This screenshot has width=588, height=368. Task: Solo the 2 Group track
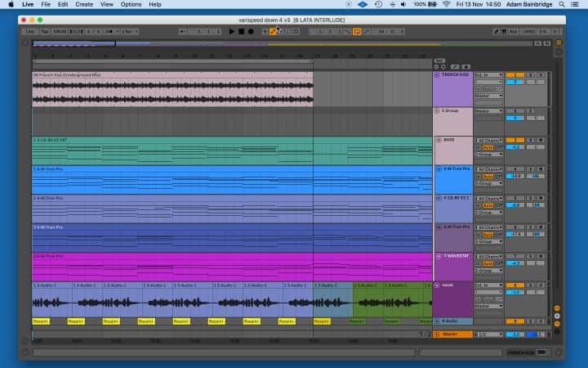pos(531,111)
